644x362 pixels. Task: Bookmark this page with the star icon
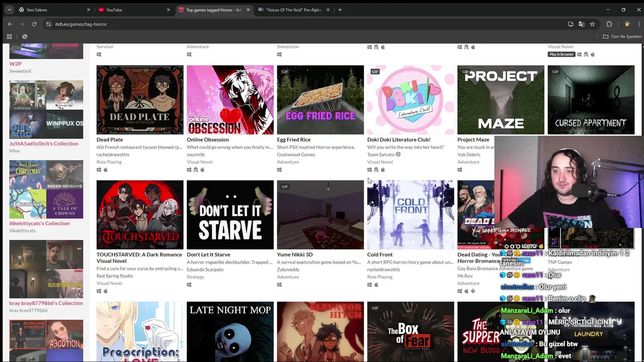(593, 24)
